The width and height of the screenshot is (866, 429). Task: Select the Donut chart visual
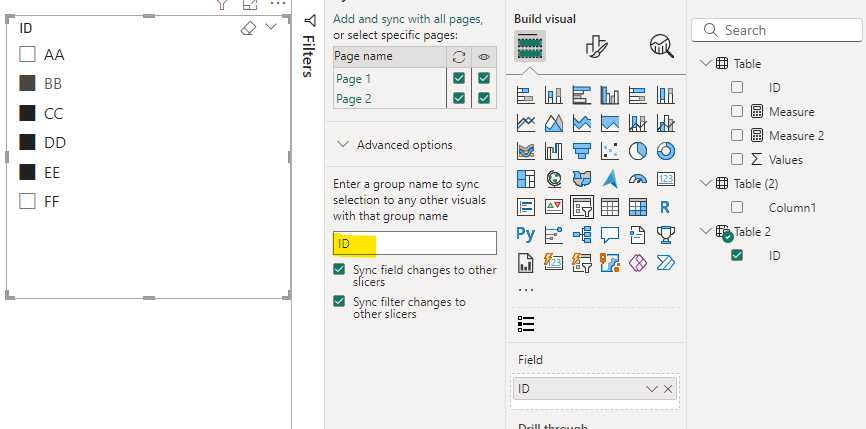point(666,151)
